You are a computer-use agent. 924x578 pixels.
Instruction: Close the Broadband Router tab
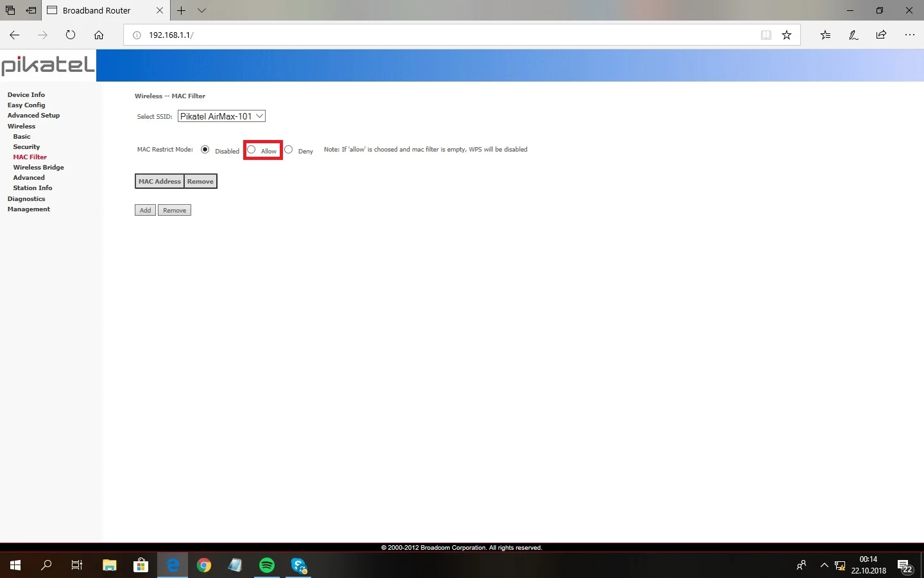(x=160, y=10)
